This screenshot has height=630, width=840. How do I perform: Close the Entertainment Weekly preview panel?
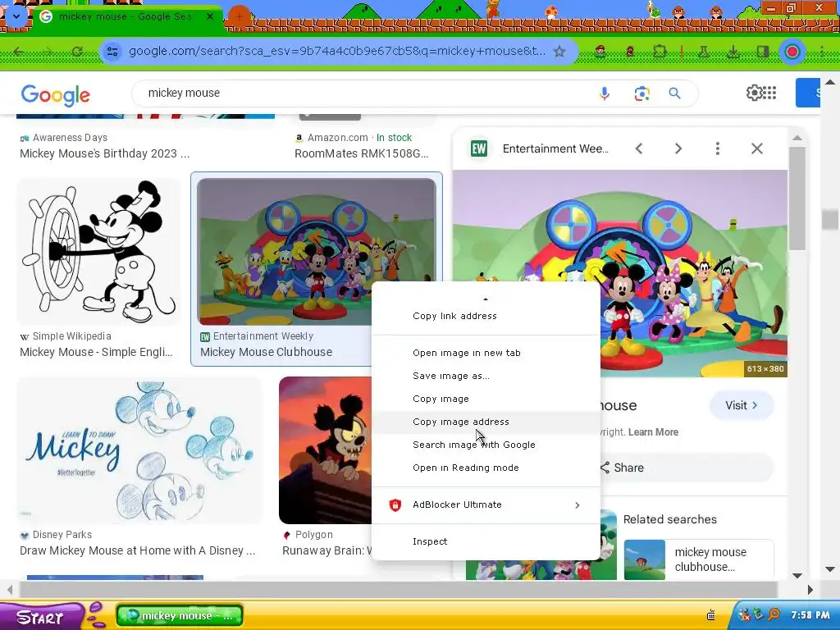756,148
